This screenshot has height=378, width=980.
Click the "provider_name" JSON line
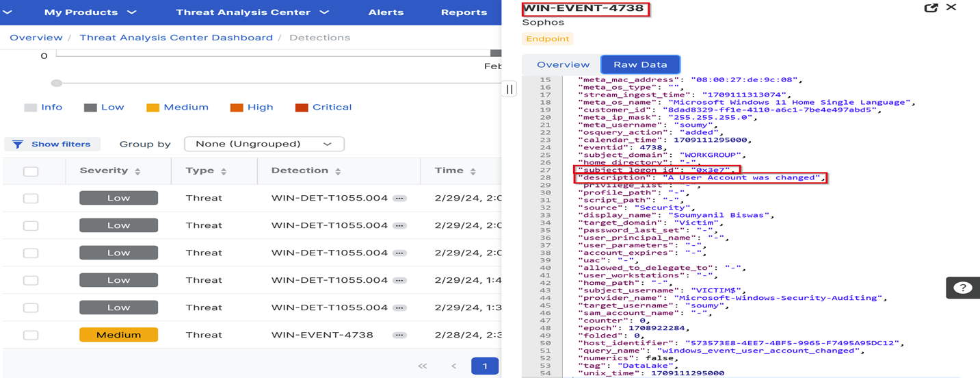732,298
